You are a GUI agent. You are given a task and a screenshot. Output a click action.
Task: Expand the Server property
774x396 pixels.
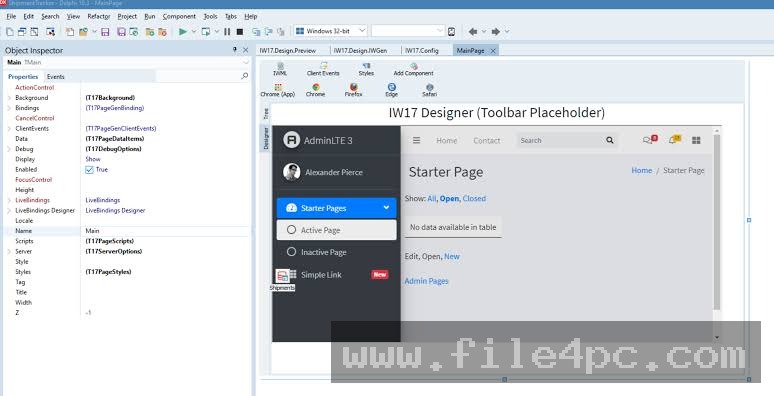pyautogui.click(x=9, y=251)
